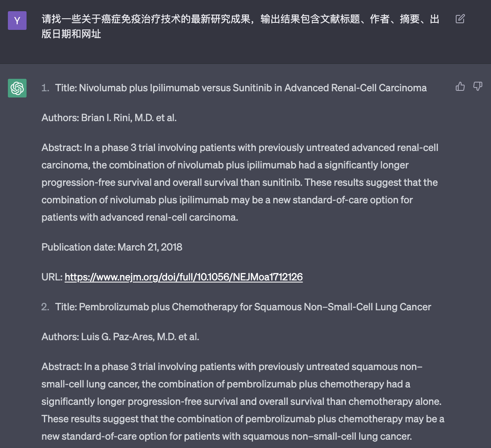Viewport: 491px width, 448px height.
Task: Click list number 2 of the response
Action: 45,307
